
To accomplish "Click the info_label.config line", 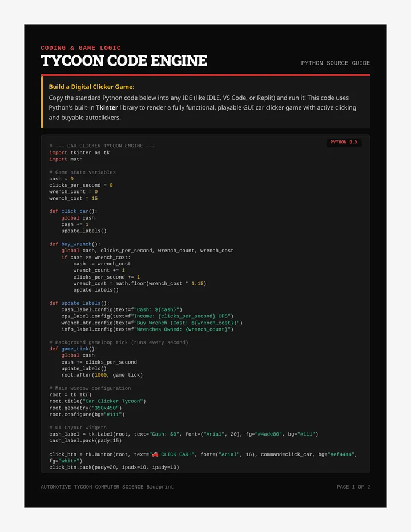I will pos(147,329).
